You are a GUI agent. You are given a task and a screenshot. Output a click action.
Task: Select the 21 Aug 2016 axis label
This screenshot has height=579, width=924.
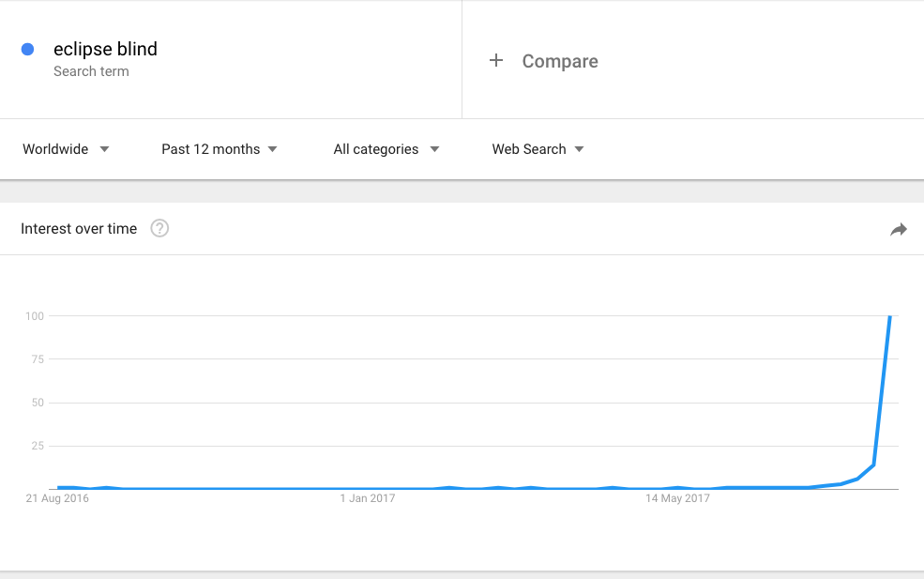57,498
